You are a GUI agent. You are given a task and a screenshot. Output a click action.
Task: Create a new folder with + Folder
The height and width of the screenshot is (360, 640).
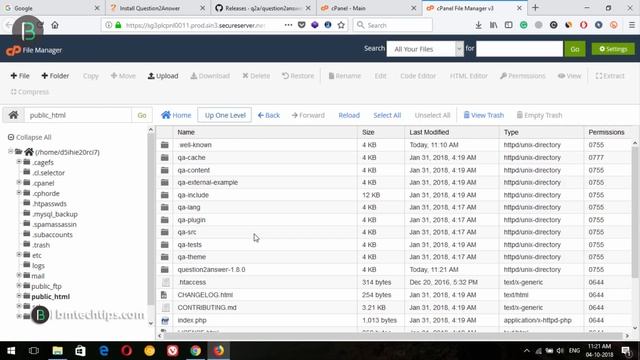click(55, 76)
